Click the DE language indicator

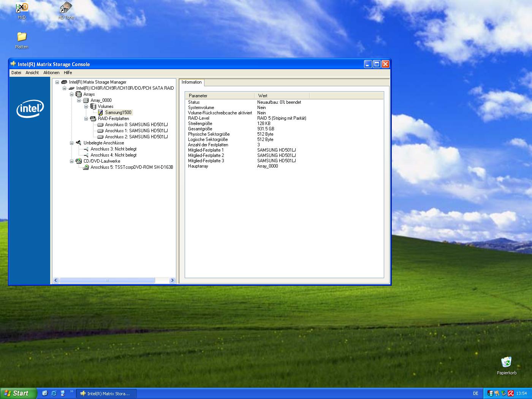(x=475, y=393)
